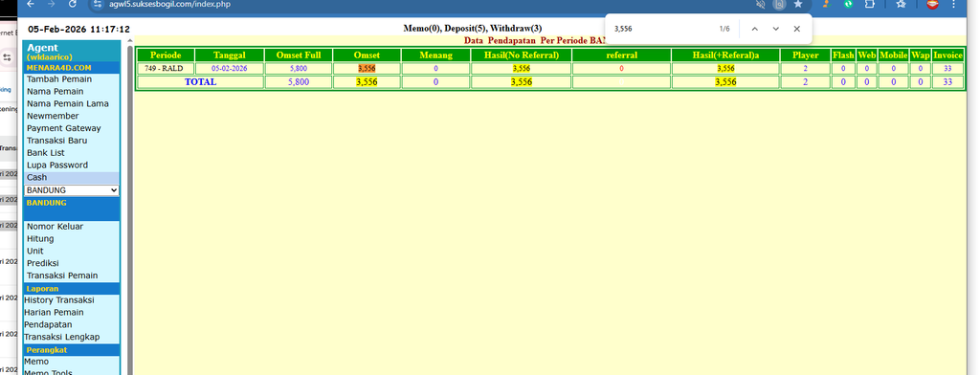This screenshot has width=980, height=375.
Task: Click Player value 2 in RALD row
Action: click(x=805, y=68)
